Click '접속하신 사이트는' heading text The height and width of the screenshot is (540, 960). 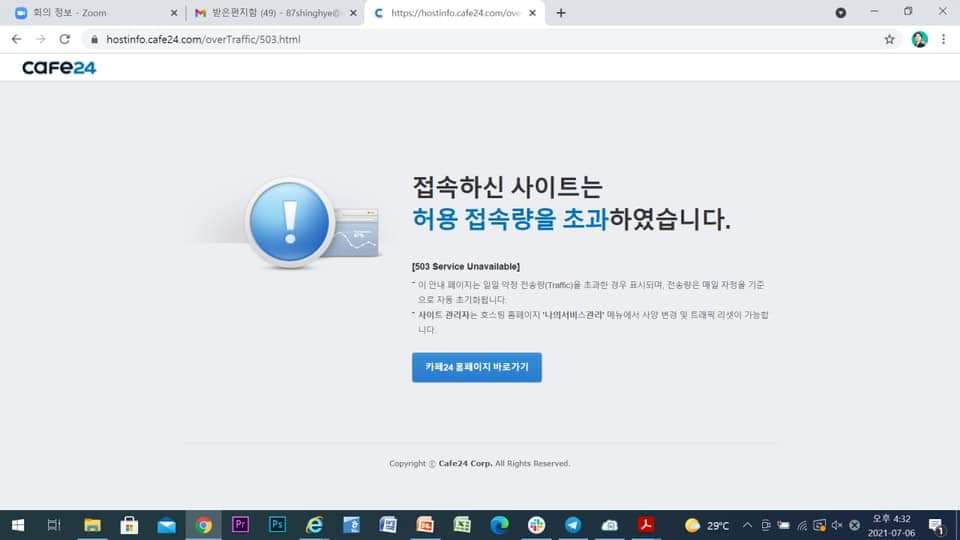tap(508, 187)
